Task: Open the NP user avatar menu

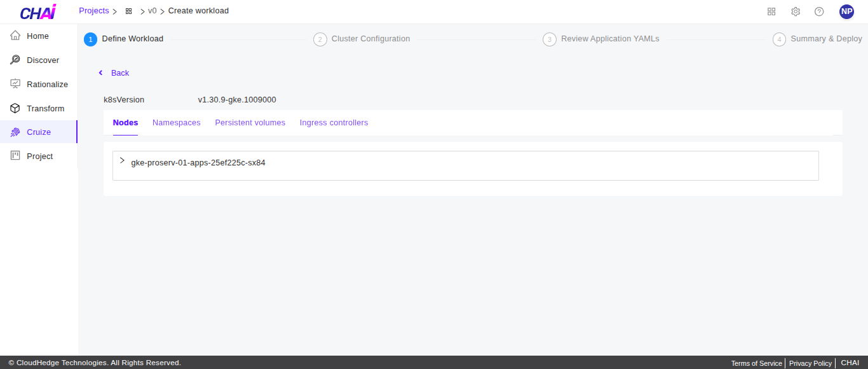Action: tap(846, 11)
